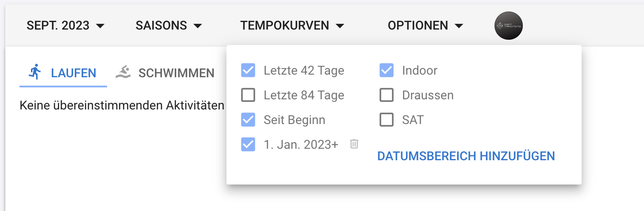The height and width of the screenshot is (211, 644).
Task: Toggle the 1. Jan. 2023+ checkbox
Action: tap(248, 144)
